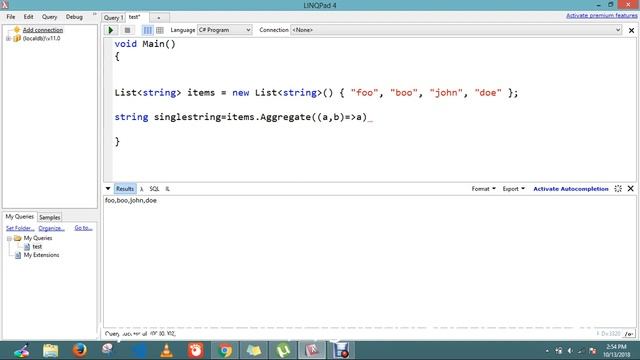Viewport: 640px width, 360px height.
Task: Open the Language C# Program dropdown
Action: (x=224, y=30)
